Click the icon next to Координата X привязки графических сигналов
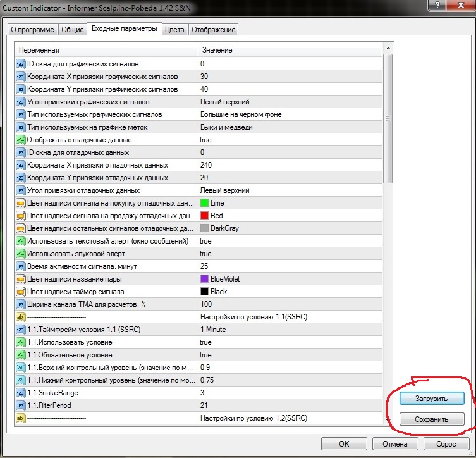This screenshot has width=476, height=458. pyautogui.click(x=20, y=77)
